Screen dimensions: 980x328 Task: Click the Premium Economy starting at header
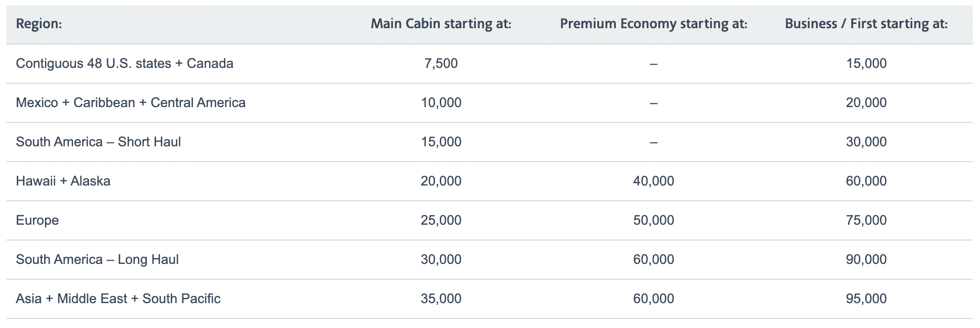pos(653,24)
